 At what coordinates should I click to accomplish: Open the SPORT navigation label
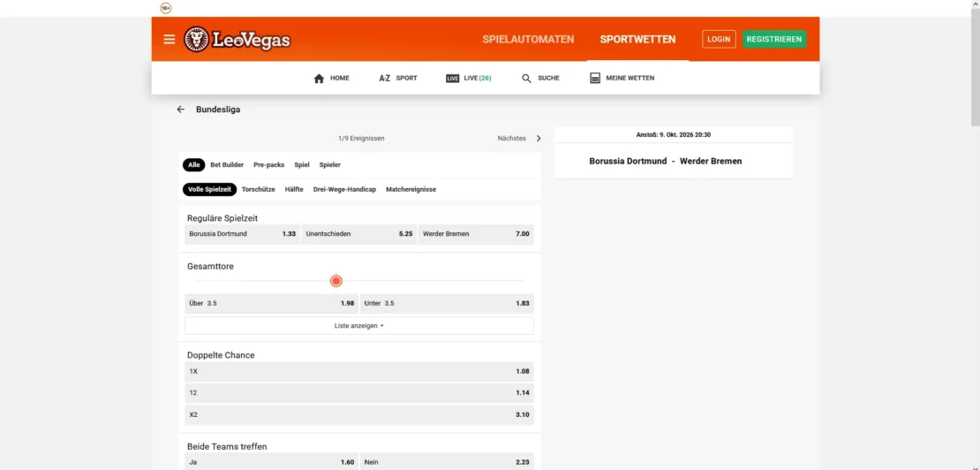pos(407,78)
